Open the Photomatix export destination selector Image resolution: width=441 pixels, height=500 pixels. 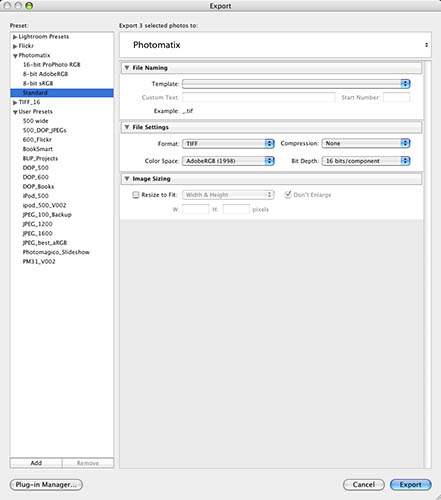coord(275,45)
